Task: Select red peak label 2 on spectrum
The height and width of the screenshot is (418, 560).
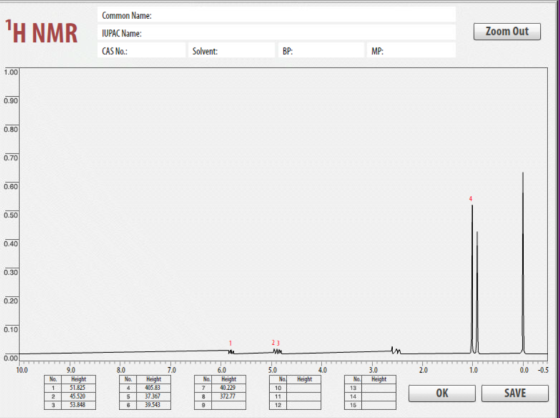Action: (273, 343)
